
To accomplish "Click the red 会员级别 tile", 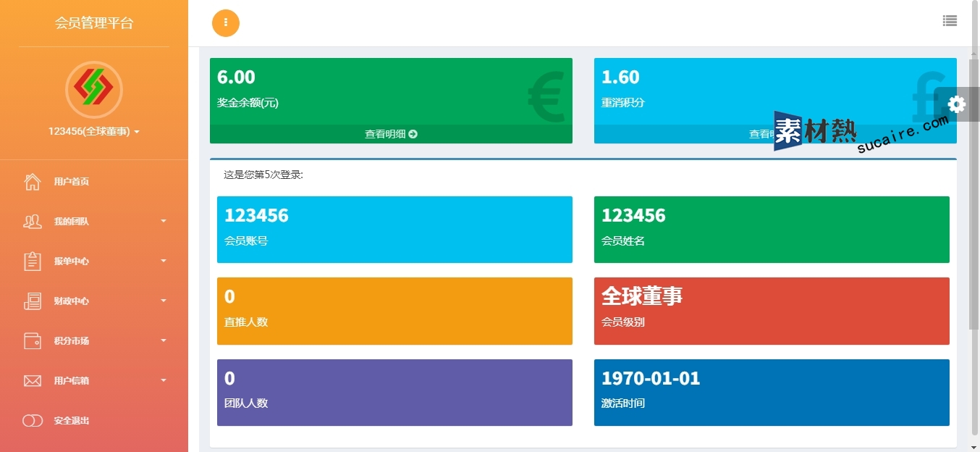I will click(771, 311).
